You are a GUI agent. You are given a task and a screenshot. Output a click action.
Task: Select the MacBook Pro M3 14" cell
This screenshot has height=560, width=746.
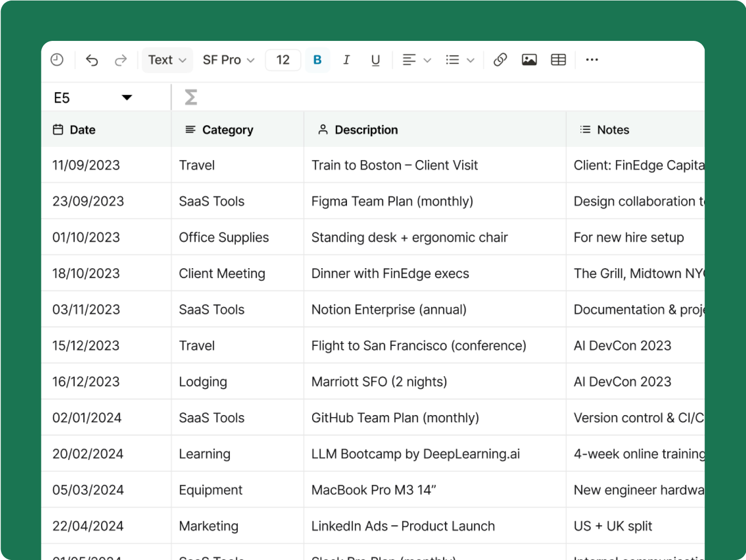[435, 490]
